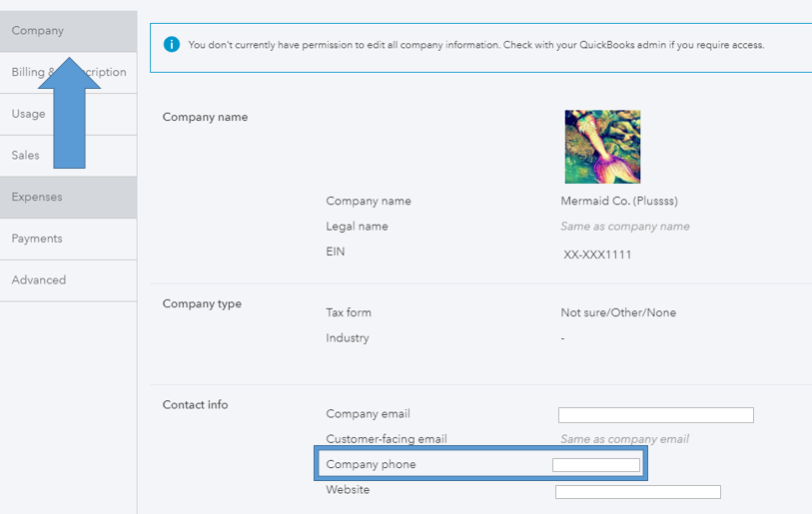
Task: Click the blue info icon in the banner
Action: [172, 45]
